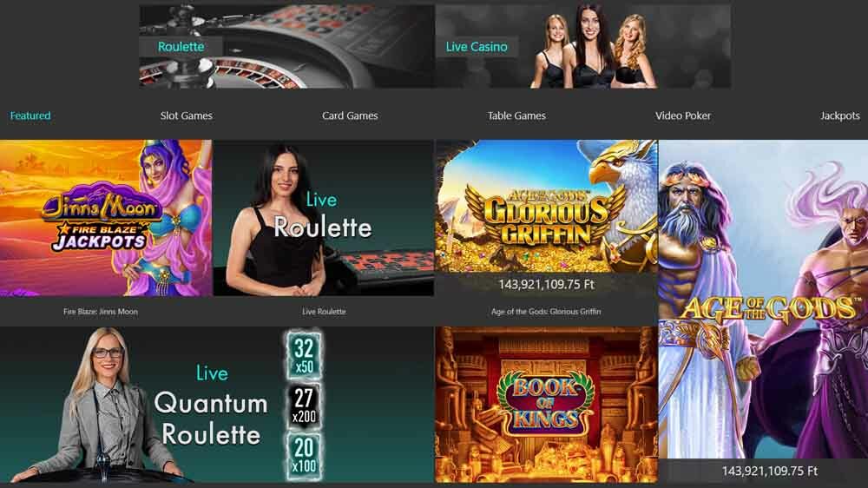Switch to the Card Games tab
Screen dimensions: 868x488
tap(350, 115)
